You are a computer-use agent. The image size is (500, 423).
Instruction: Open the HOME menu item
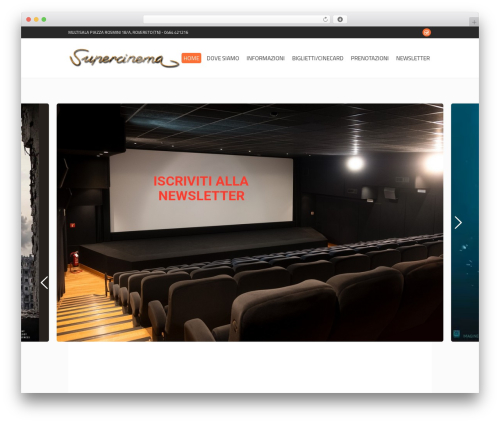191,58
